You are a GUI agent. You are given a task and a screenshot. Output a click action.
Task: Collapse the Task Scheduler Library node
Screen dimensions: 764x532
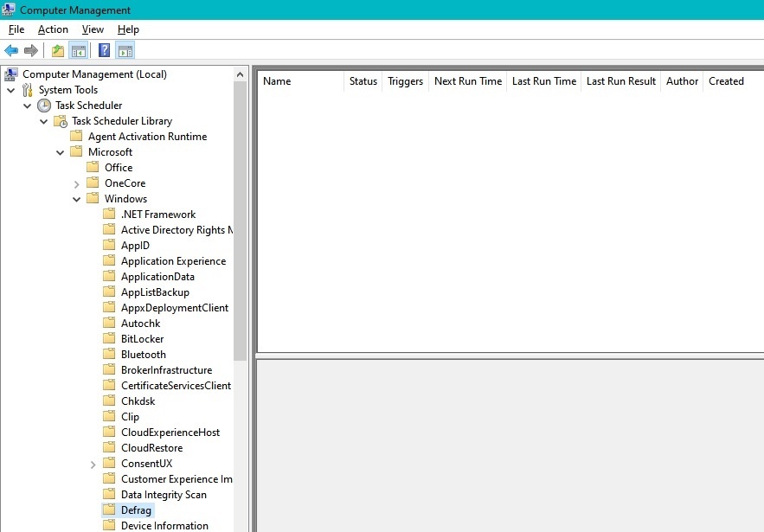click(44, 121)
